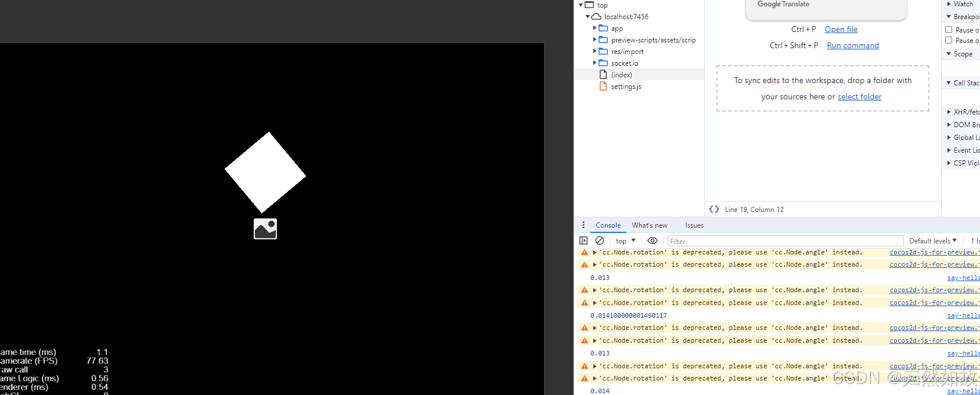980x395 pixels.
Task: Expand the CSP Violation Breakpoints section
Action: pyautogui.click(x=949, y=163)
